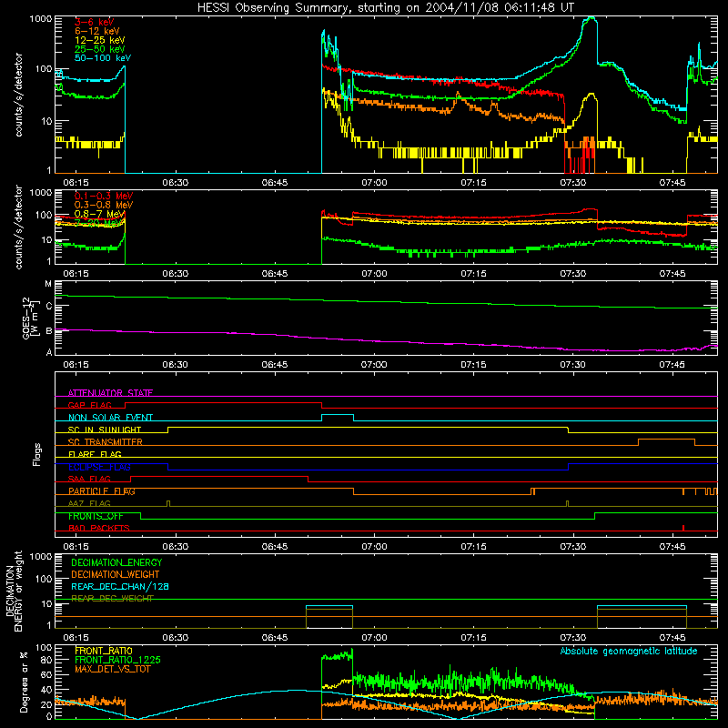Image resolution: width=728 pixels, height=728 pixels.
Task: Select the PARTICLE_FLAG label
Action: pos(102,491)
